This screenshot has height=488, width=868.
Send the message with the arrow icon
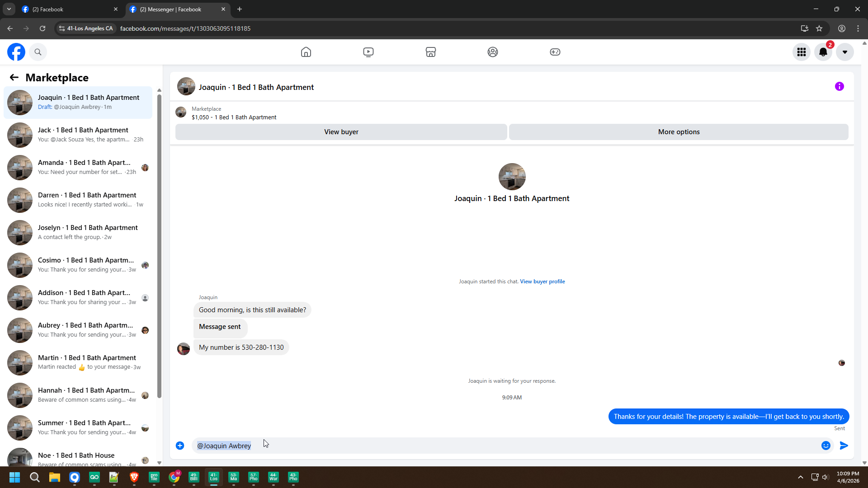(844, 446)
